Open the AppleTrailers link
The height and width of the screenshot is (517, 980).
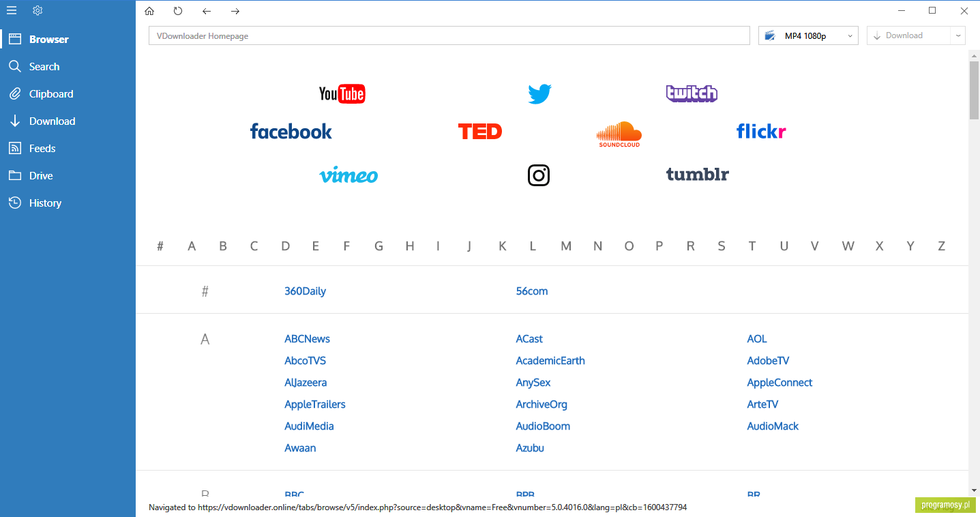coord(315,404)
